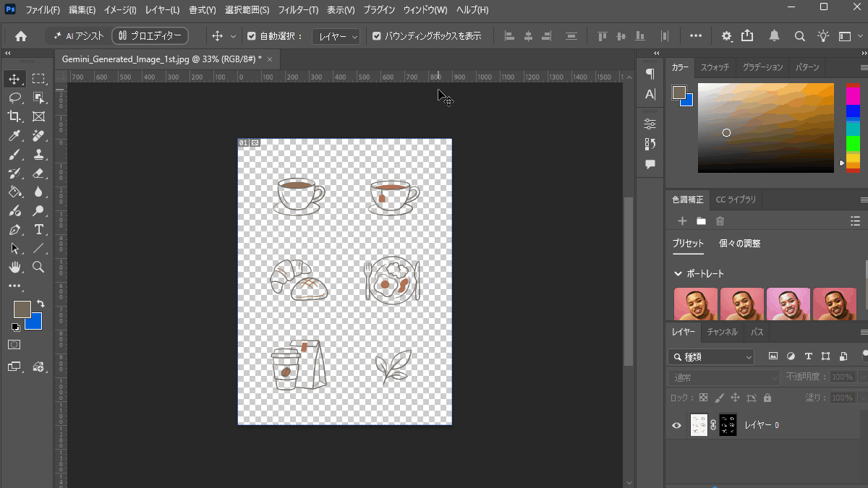The image size is (868, 488).
Task: Open the Layers panel menu
Action: pos(864,332)
